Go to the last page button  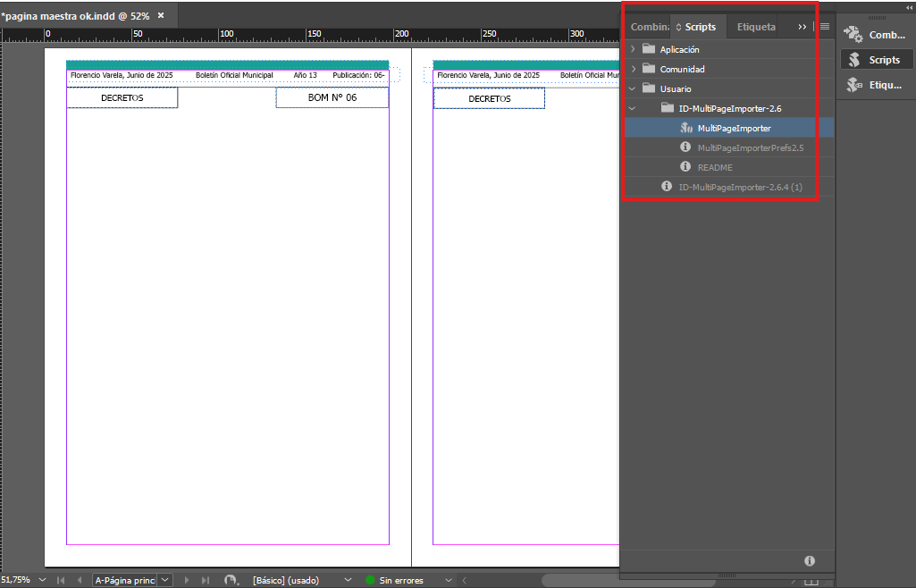pyautogui.click(x=207, y=580)
